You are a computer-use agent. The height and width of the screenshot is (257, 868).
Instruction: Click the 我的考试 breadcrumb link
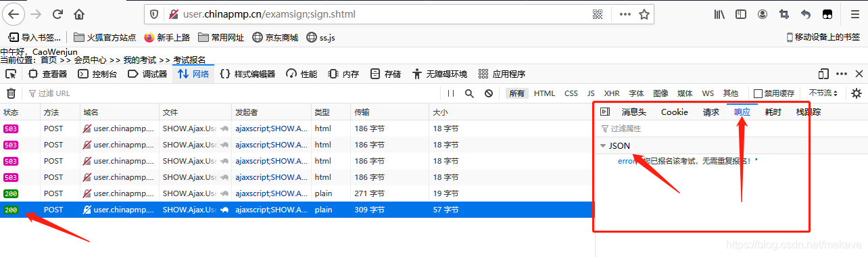(x=139, y=60)
